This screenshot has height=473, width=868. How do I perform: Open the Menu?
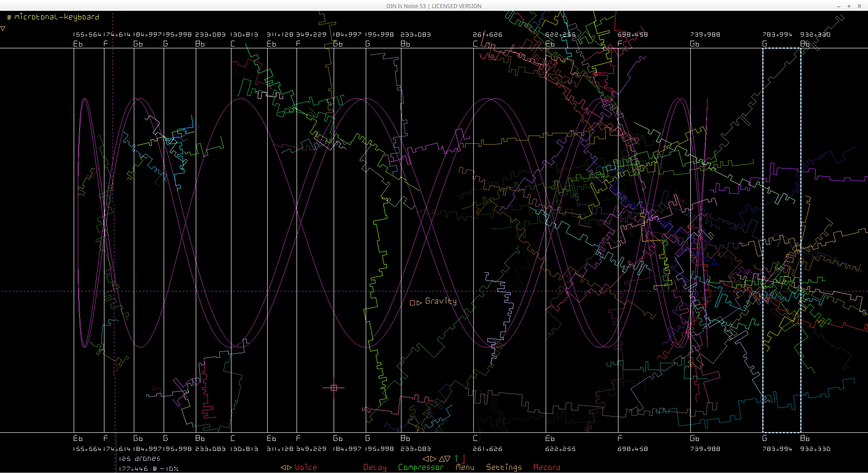tap(465, 468)
